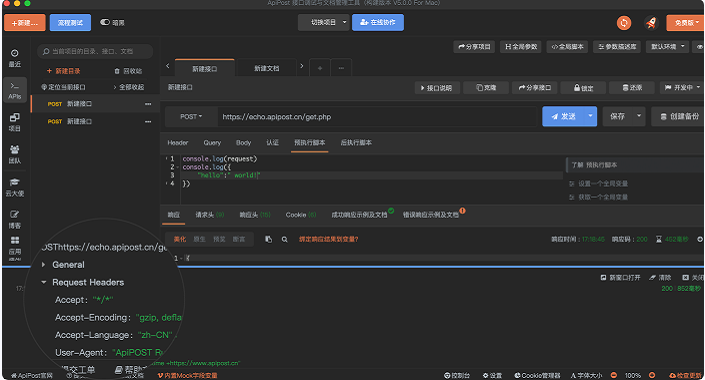Open 设置 settings in status bar
705x380 pixels.
point(492,375)
